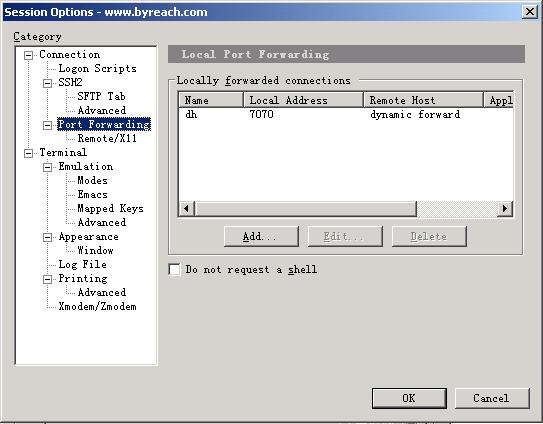This screenshot has height=424, width=543.
Task: Click the list's right scroll arrow
Action: pos(505,209)
